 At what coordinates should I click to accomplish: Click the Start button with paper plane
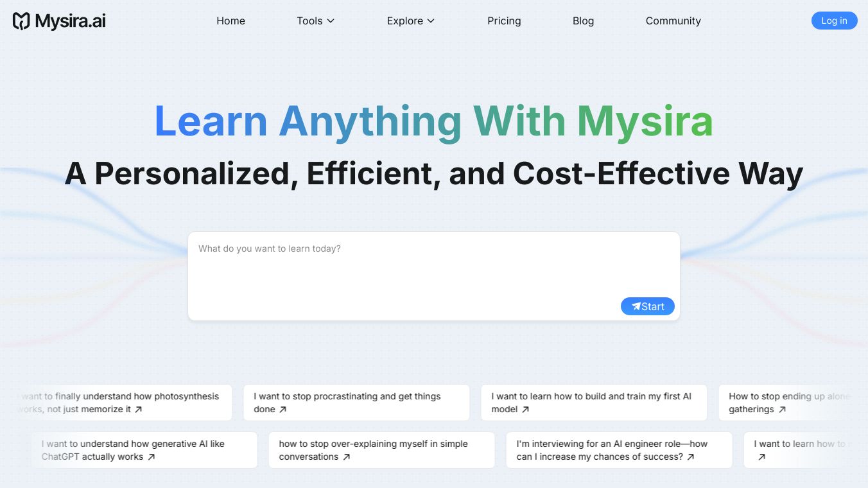click(647, 306)
